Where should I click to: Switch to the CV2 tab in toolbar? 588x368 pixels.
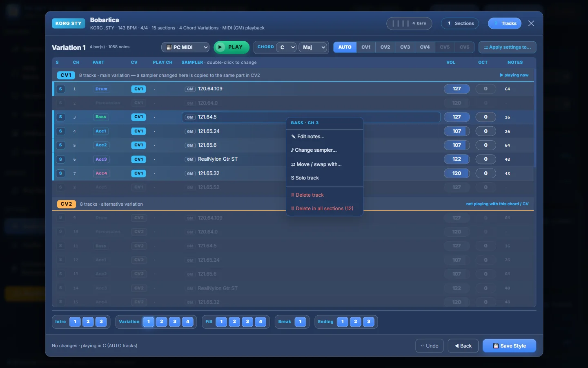[385, 47]
